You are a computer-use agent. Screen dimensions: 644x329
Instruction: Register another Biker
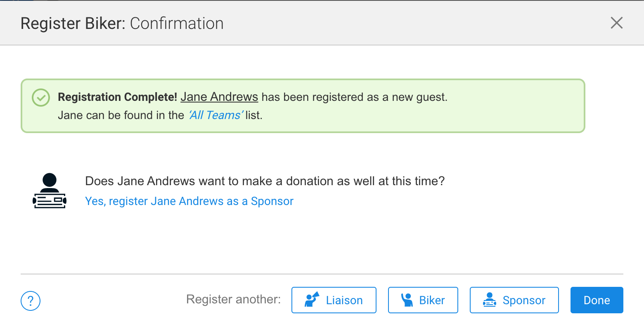tap(423, 300)
